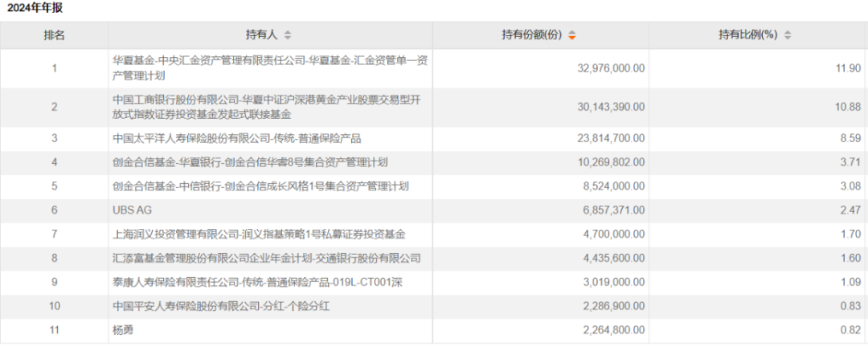Click rank number 11 cell
Image resolution: width=868 pixels, height=347 pixels.
point(55,331)
